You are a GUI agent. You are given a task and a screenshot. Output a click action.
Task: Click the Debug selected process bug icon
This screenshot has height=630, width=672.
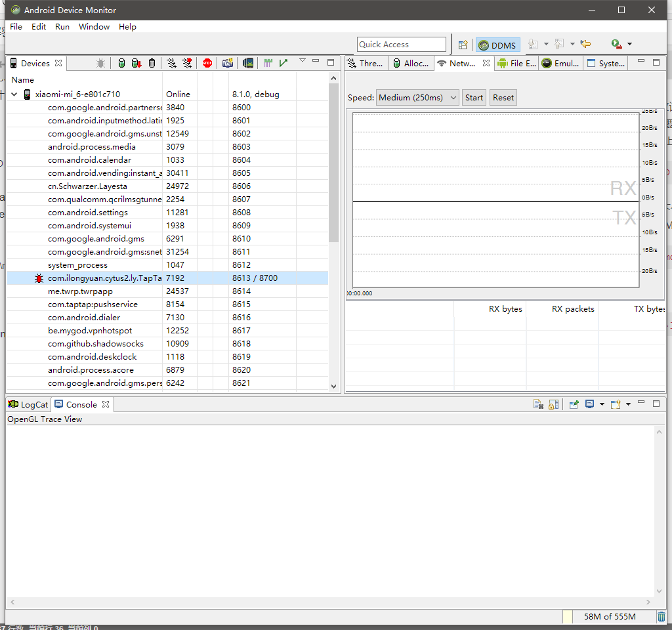click(x=100, y=64)
